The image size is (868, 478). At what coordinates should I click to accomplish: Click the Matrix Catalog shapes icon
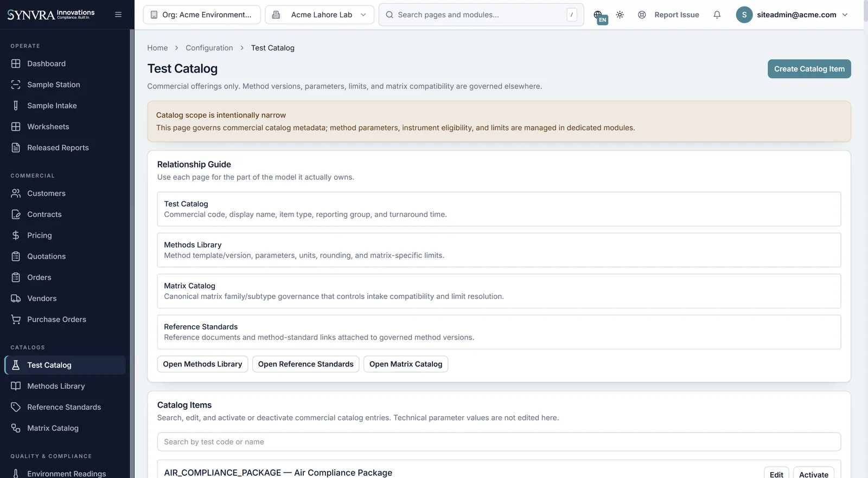point(16,428)
